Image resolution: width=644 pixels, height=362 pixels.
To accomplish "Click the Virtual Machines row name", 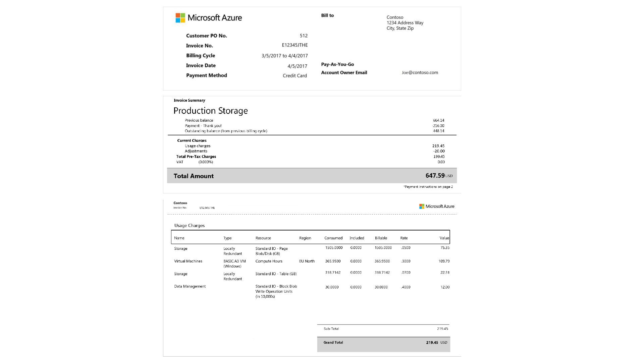I will (188, 261).
